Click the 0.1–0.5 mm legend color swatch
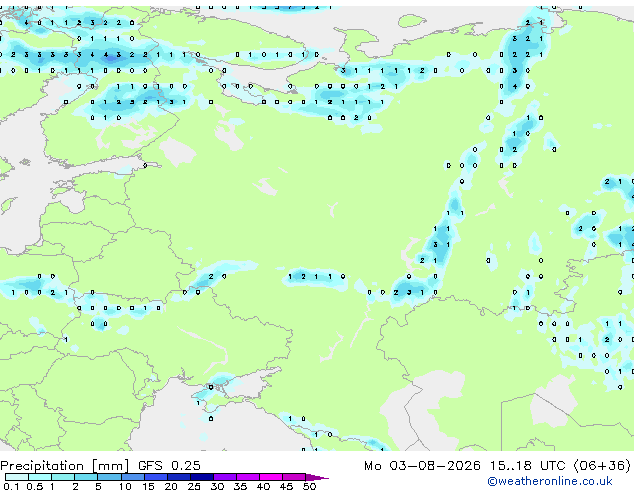The height and width of the screenshot is (490, 634). [x=17, y=477]
